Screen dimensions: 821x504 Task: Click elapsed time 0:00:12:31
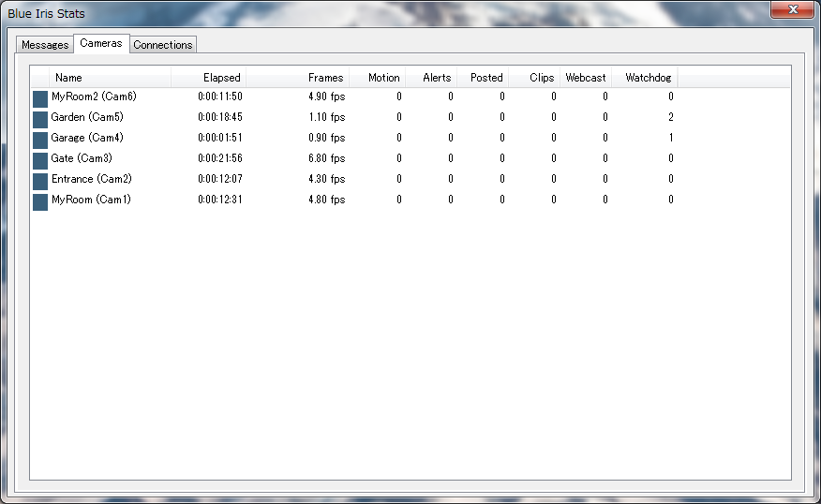(220, 200)
